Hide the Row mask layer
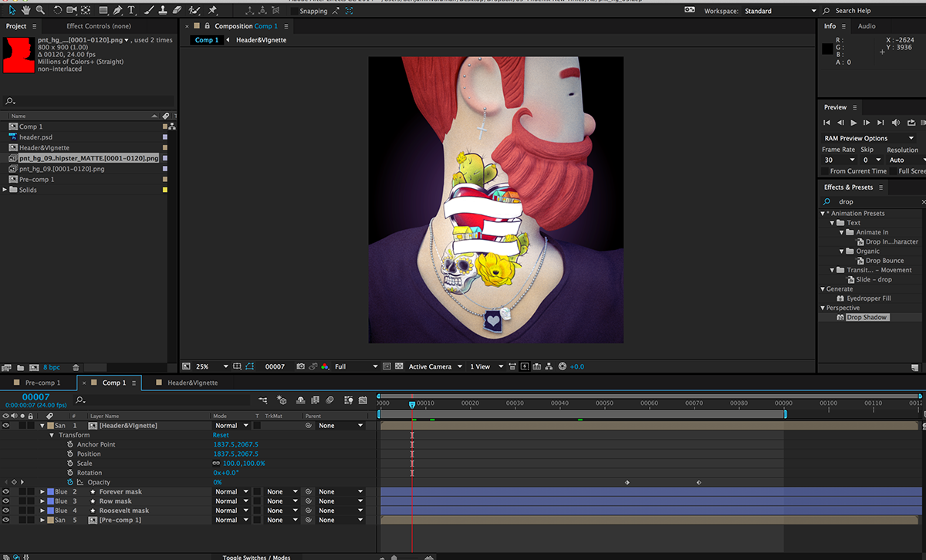This screenshot has height=560, width=926. click(6, 501)
